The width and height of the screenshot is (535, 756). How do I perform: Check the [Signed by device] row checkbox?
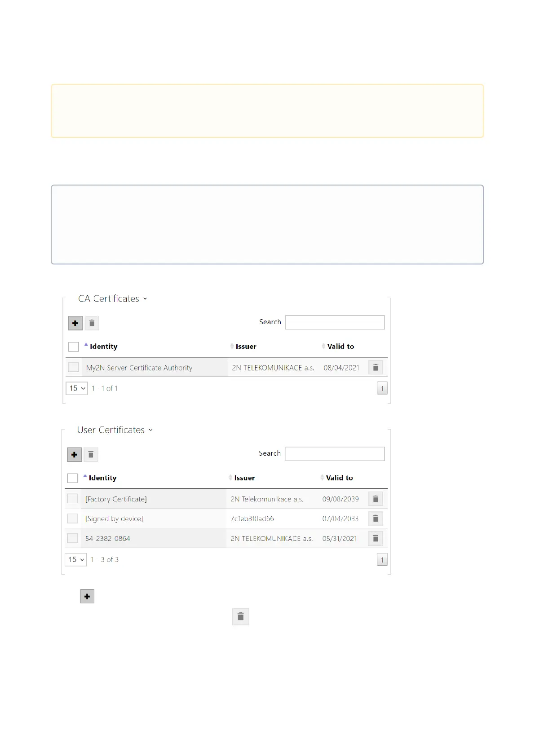pyautogui.click(x=72, y=519)
